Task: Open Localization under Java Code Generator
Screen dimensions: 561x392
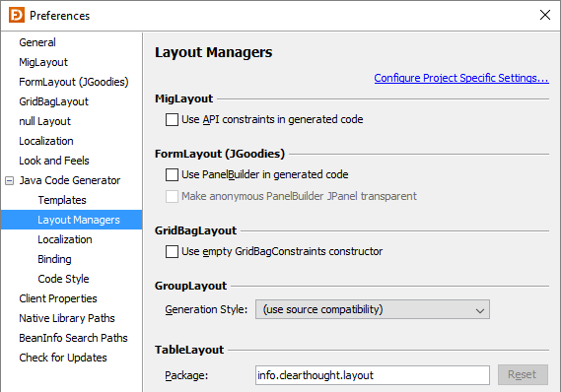Action: coord(65,239)
